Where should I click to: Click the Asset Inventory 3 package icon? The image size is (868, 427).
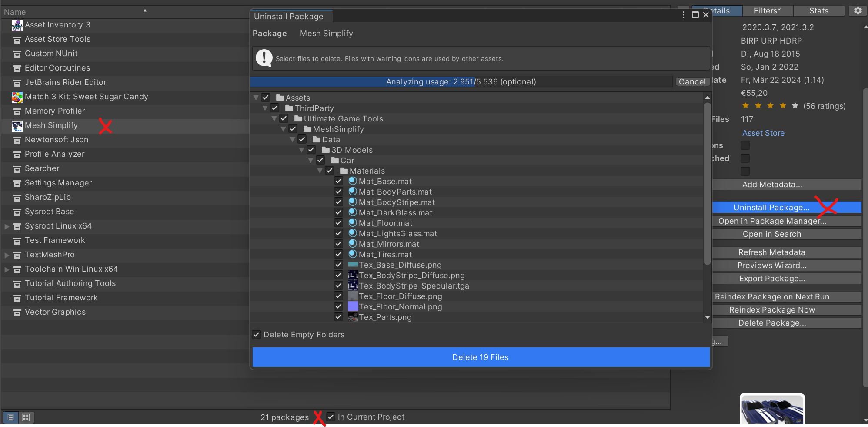(x=17, y=25)
